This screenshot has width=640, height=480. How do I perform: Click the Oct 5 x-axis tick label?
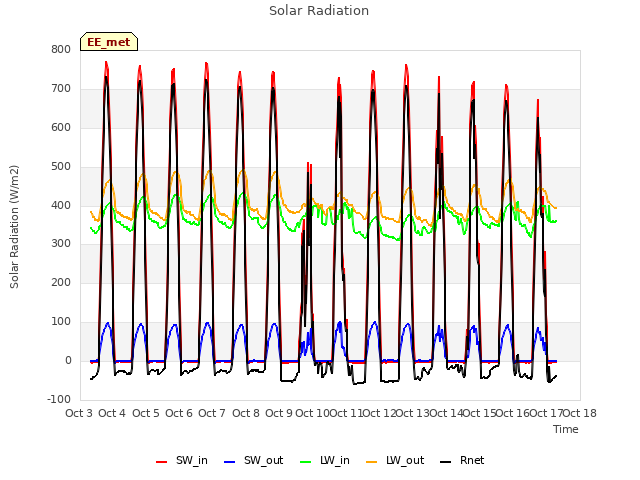pos(146,413)
